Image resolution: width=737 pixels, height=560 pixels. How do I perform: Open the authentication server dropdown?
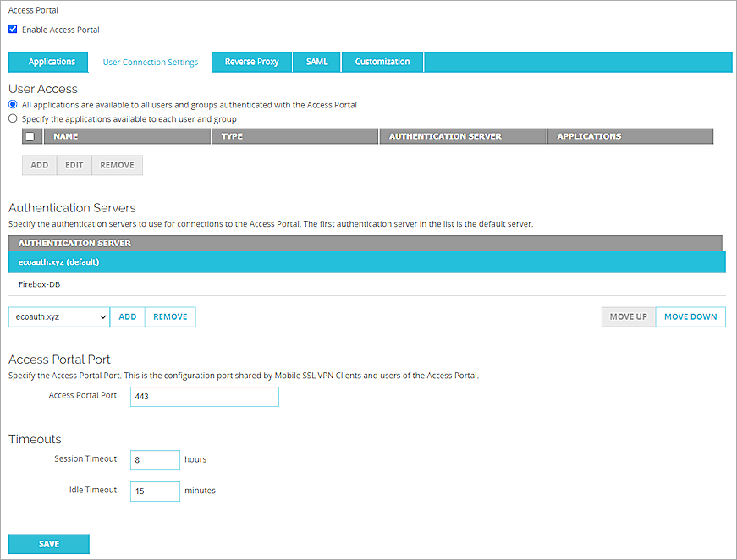(x=58, y=316)
